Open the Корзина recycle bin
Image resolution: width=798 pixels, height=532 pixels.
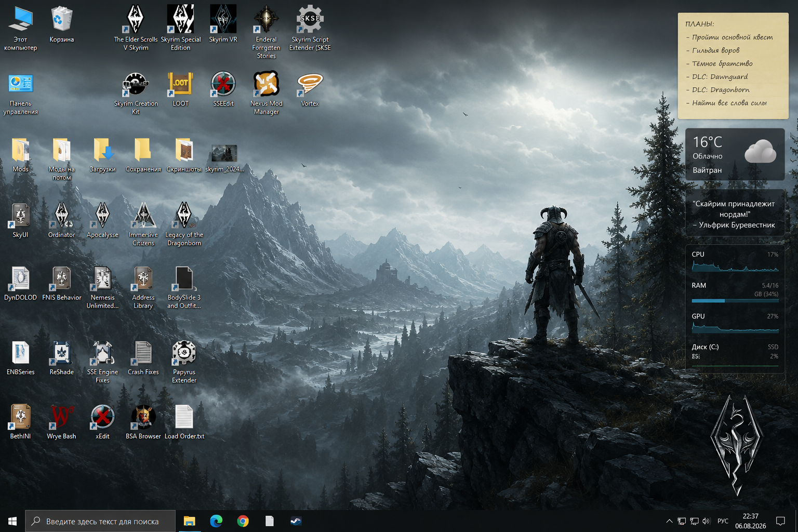pyautogui.click(x=61, y=24)
